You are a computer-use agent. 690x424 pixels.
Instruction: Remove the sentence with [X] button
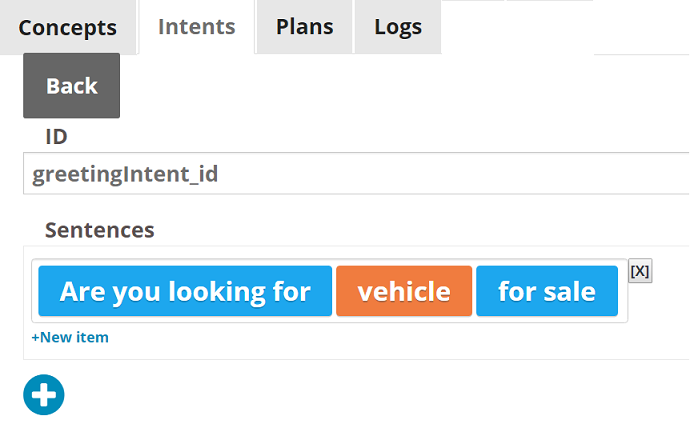pyautogui.click(x=640, y=271)
